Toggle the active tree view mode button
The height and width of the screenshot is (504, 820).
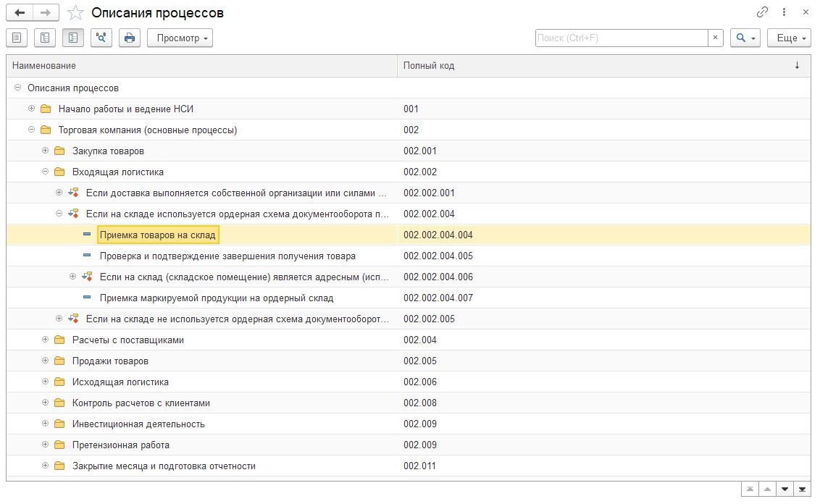(x=73, y=38)
